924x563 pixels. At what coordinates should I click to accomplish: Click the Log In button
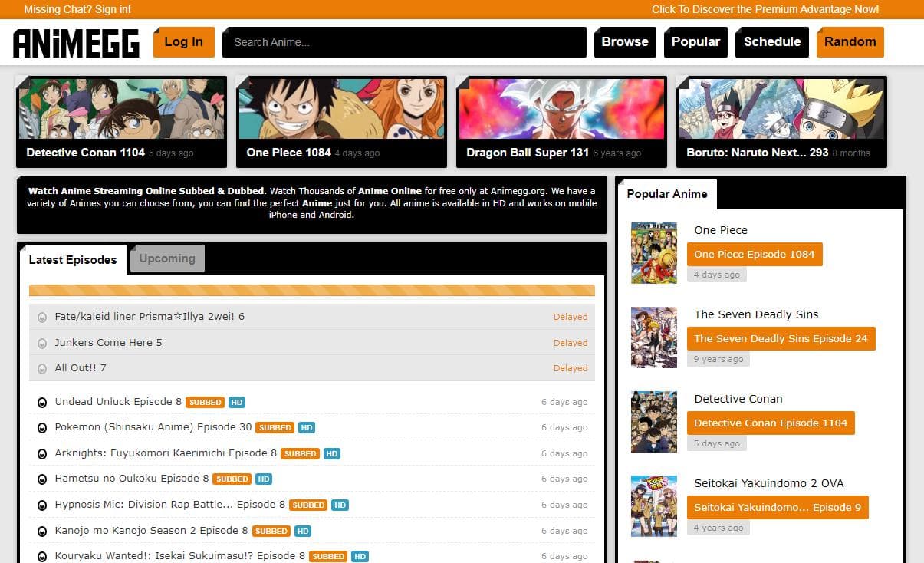click(x=184, y=42)
